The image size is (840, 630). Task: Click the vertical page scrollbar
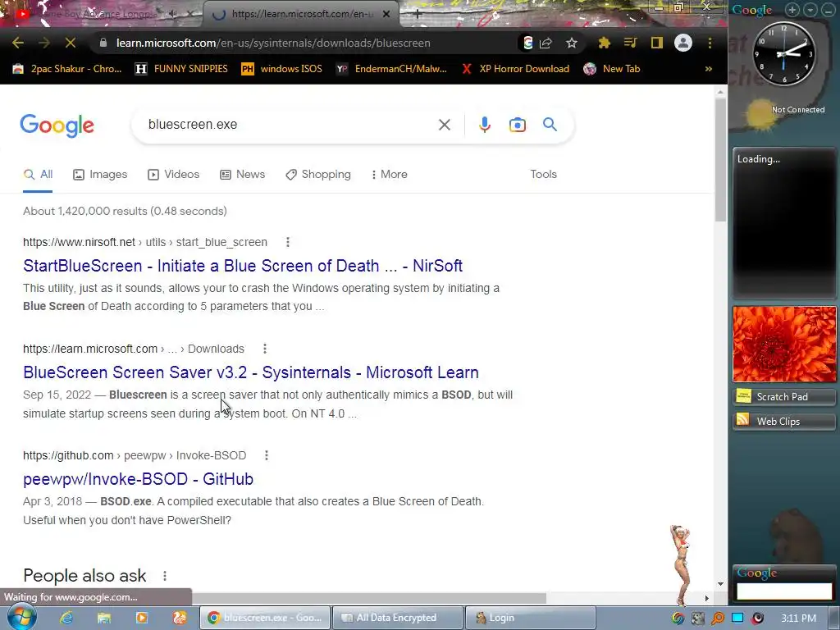point(720,160)
